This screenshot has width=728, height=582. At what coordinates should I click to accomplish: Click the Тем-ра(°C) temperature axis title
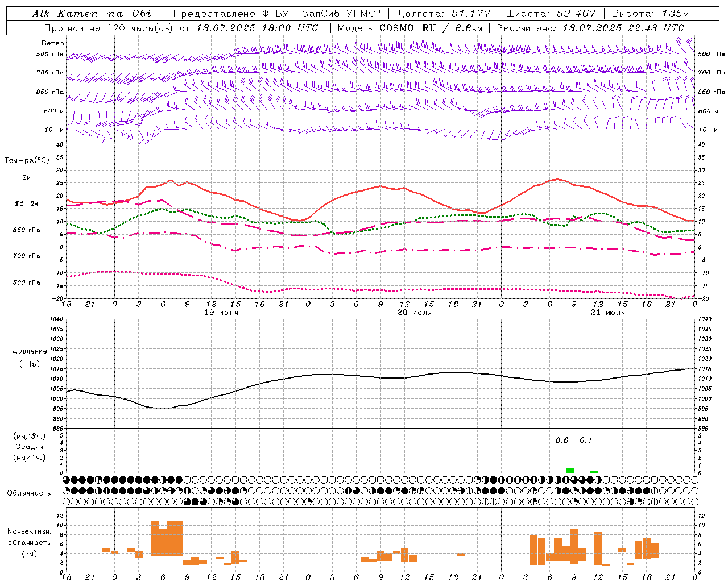[x=27, y=161]
